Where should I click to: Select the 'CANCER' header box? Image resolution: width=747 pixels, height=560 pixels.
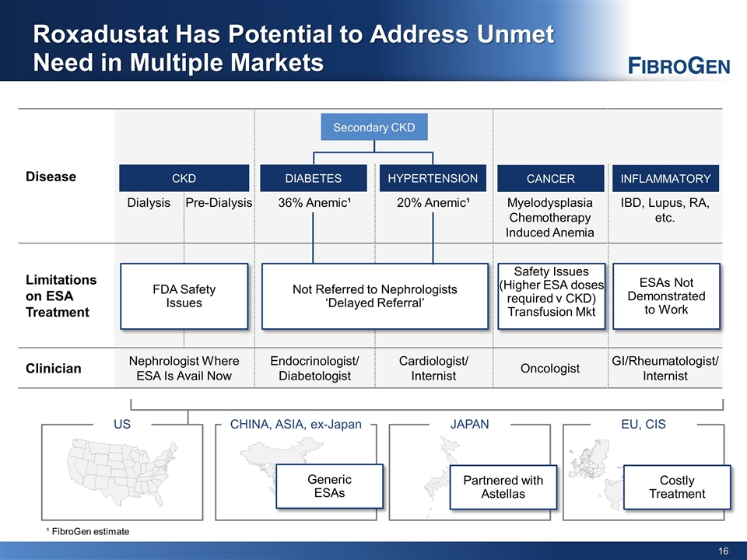[x=551, y=179]
